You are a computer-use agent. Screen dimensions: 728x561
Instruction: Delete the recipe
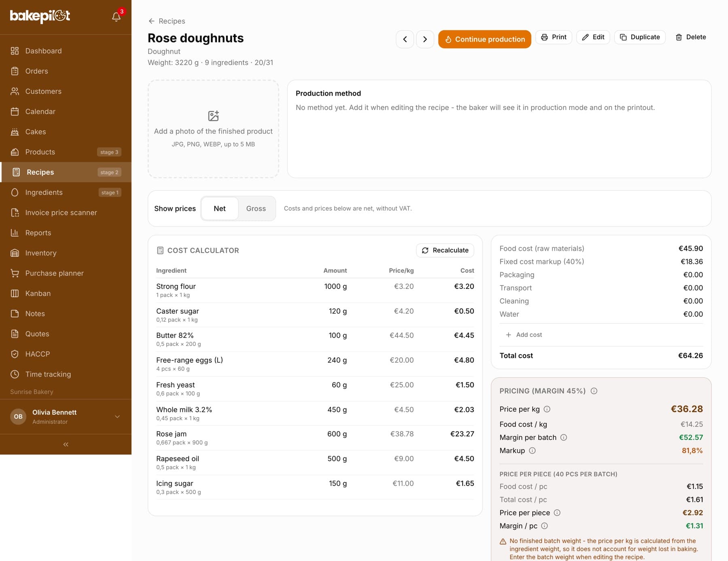(x=691, y=37)
